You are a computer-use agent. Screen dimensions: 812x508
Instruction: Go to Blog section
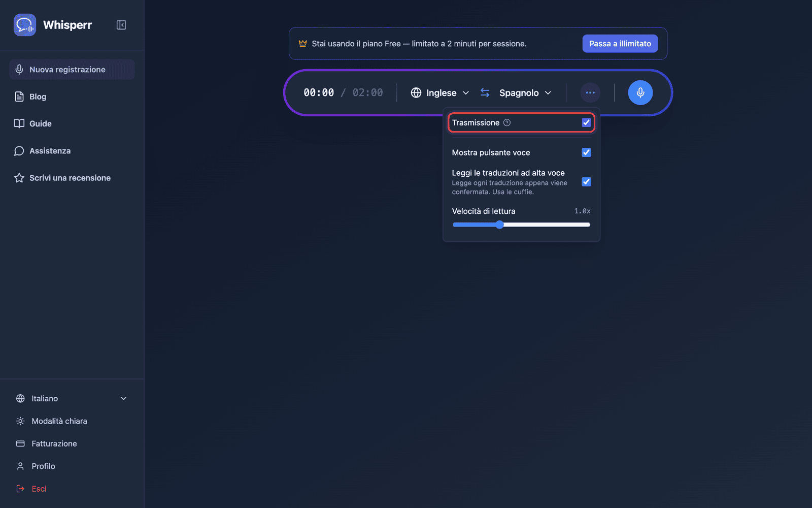pyautogui.click(x=72, y=97)
